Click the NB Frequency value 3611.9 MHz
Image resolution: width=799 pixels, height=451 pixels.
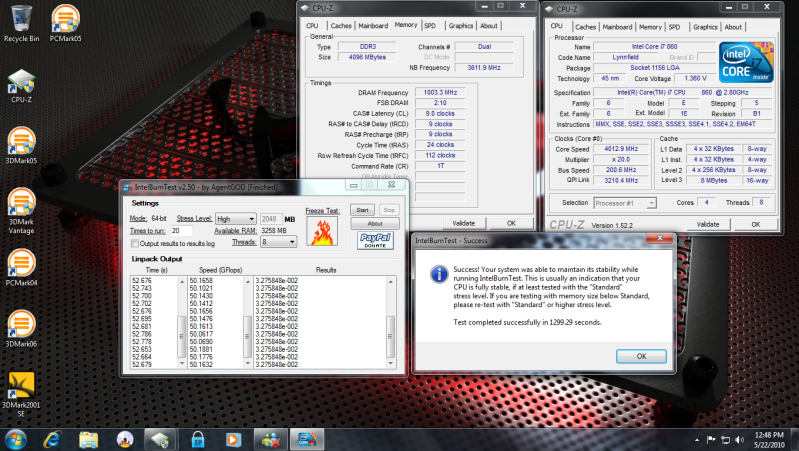pyautogui.click(x=484, y=67)
